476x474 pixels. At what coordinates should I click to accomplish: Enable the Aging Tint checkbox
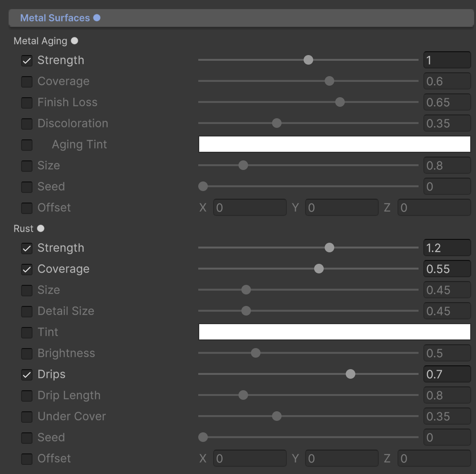pos(27,145)
